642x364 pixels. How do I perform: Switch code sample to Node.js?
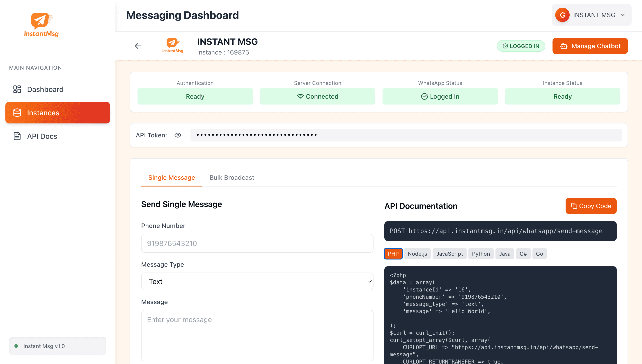click(417, 254)
